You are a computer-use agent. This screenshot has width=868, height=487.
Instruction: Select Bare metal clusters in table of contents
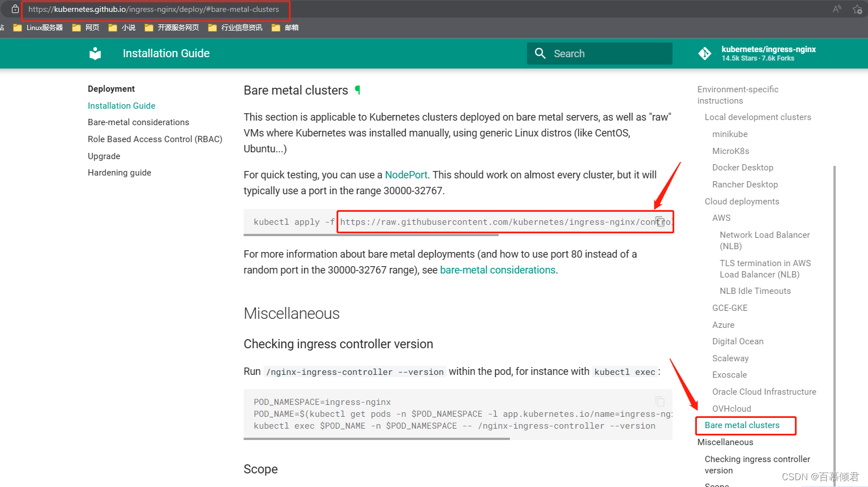(742, 425)
